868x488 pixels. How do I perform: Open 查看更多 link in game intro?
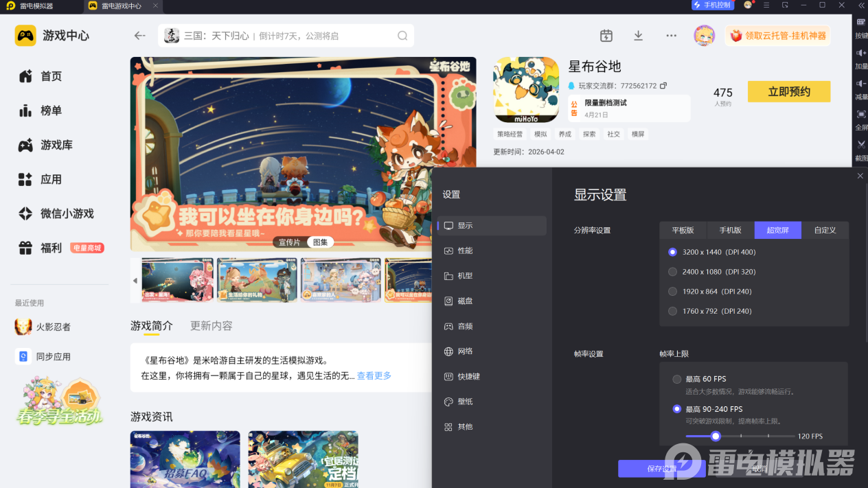click(374, 375)
